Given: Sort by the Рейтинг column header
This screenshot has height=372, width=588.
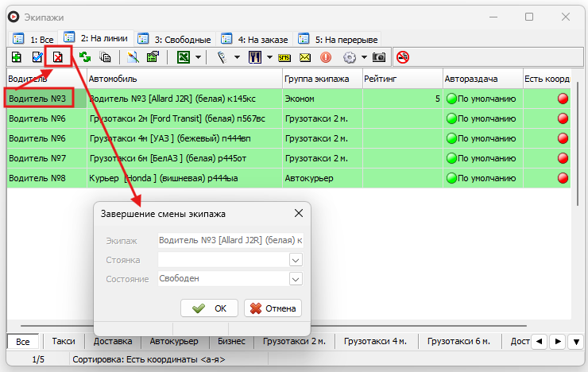Looking at the screenshot, I should tap(403, 79).
